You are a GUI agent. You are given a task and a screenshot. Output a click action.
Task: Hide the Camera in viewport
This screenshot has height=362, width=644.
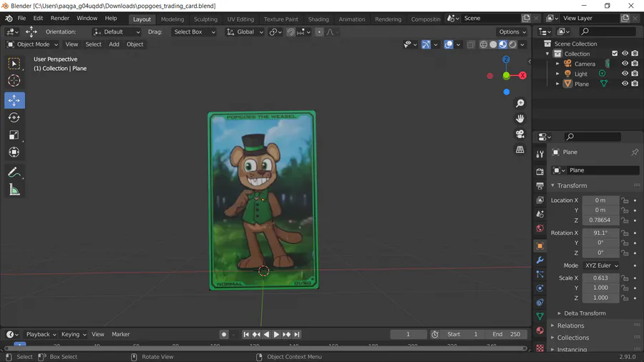coord(625,64)
